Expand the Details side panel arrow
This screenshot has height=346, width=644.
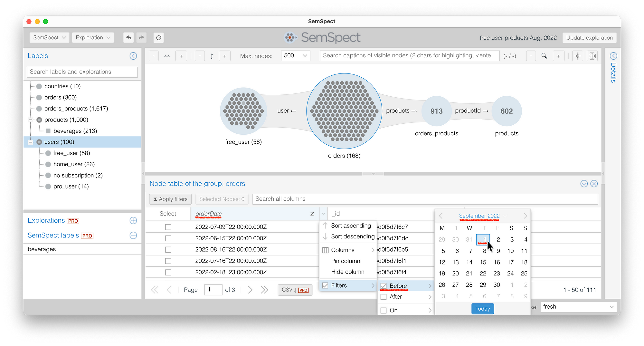613,56
